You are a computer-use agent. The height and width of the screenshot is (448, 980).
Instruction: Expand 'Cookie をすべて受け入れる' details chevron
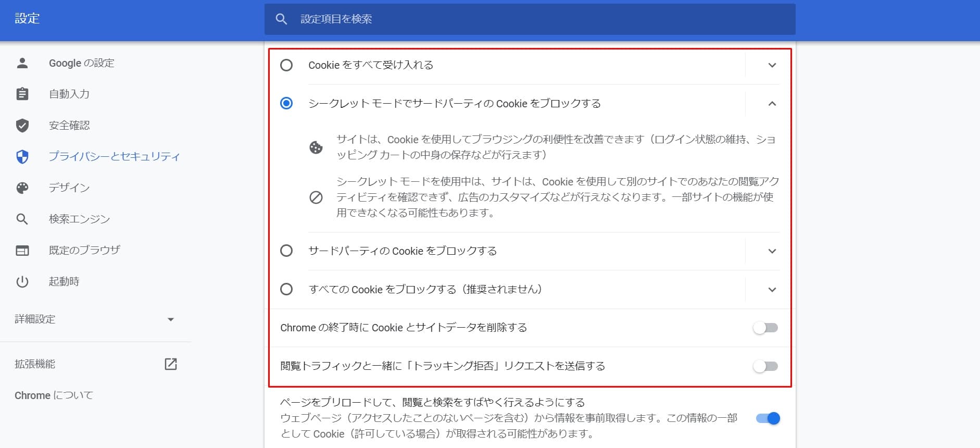(x=772, y=65)
